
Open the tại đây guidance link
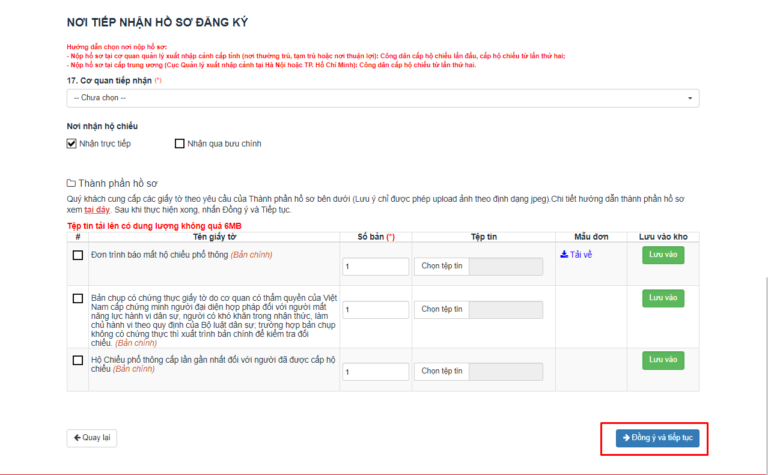[x=96, y=210]
